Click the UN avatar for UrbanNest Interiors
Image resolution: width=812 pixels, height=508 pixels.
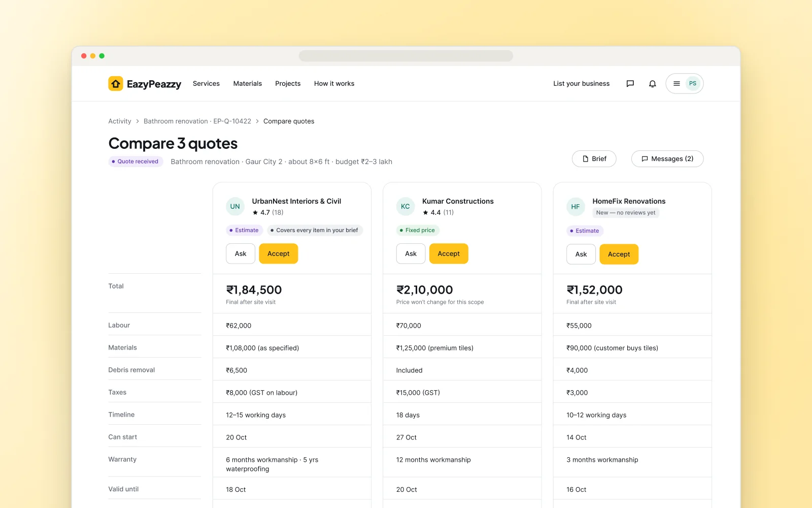click(x=235, y=207)
